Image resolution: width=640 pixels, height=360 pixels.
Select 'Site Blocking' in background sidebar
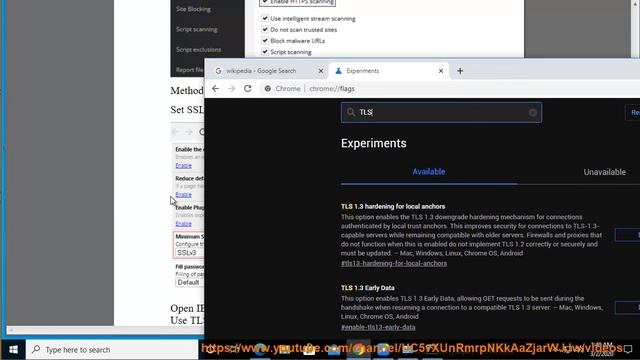(x=193, y=9)
